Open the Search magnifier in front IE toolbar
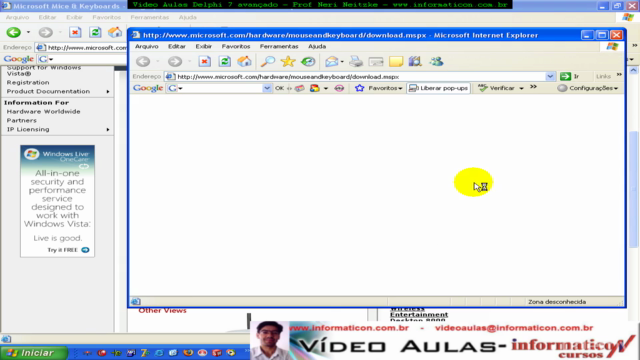Viewport: 640px width, 360px height. [x=268, y=62]
